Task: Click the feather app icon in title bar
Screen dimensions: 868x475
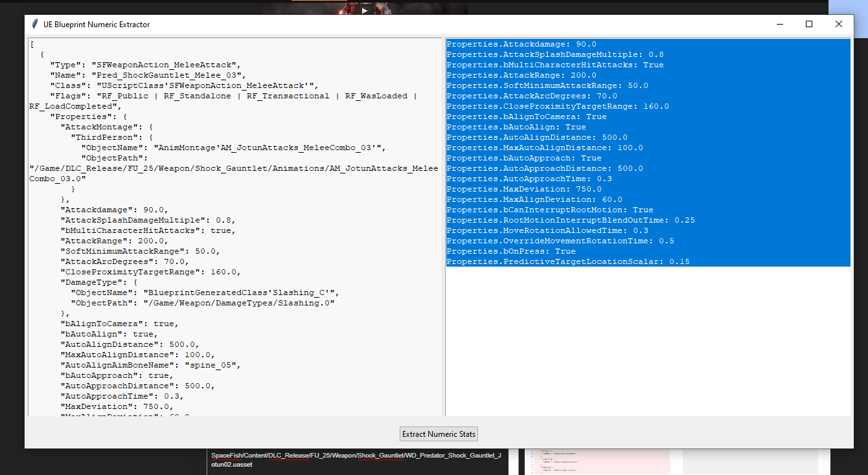Action: pyautogui.click(x=34, y=25)
